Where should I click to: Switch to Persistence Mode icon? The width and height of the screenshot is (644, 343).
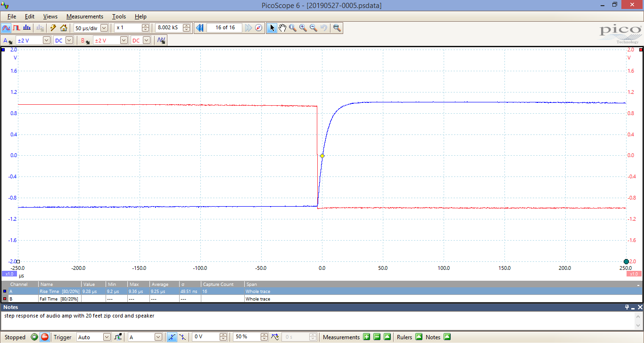pos(17,28)
